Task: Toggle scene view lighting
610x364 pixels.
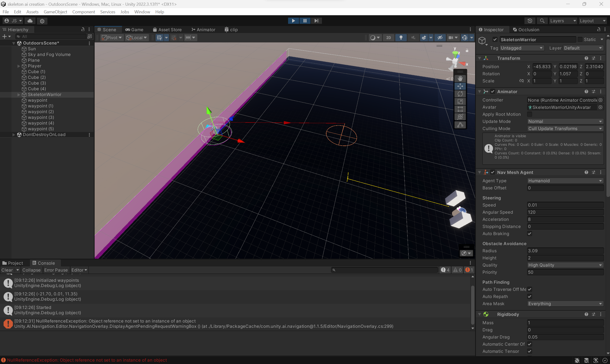Action: (x=401, y=38)
